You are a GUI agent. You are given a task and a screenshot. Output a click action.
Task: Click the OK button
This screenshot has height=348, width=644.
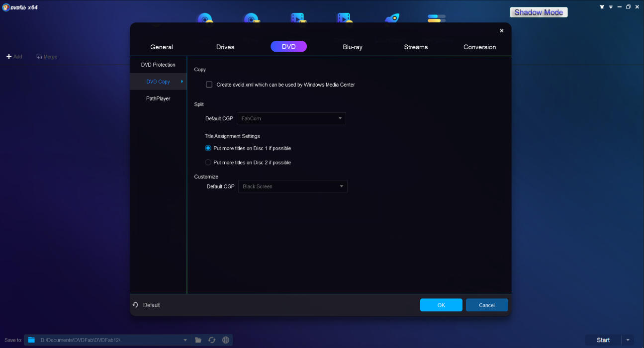[441, 305]
